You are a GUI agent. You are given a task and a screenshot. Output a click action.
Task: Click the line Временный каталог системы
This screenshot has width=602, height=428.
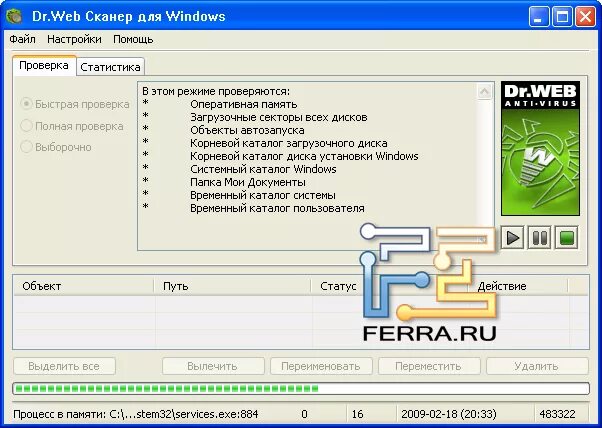pyautogui.click(x=263, y=195)
